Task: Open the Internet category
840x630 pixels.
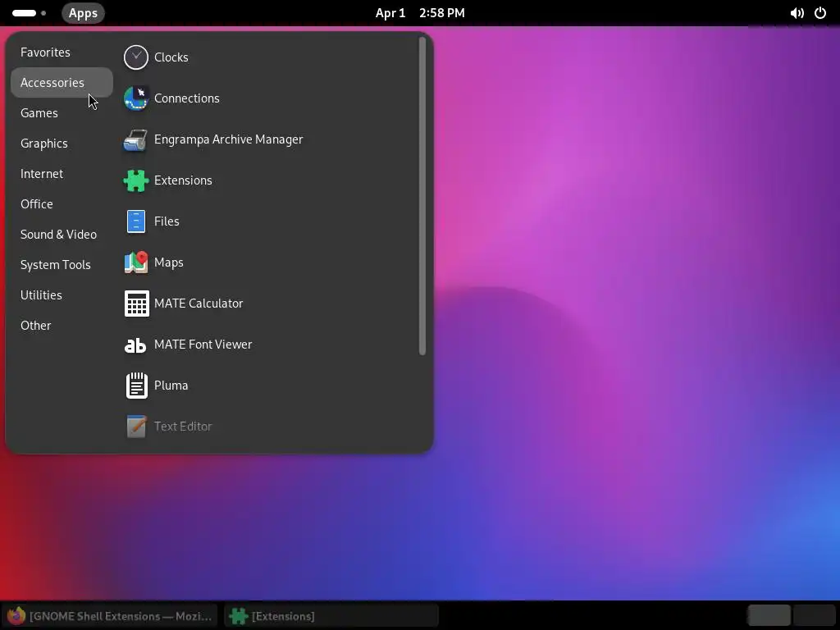Action: click(x=62, y=174)
